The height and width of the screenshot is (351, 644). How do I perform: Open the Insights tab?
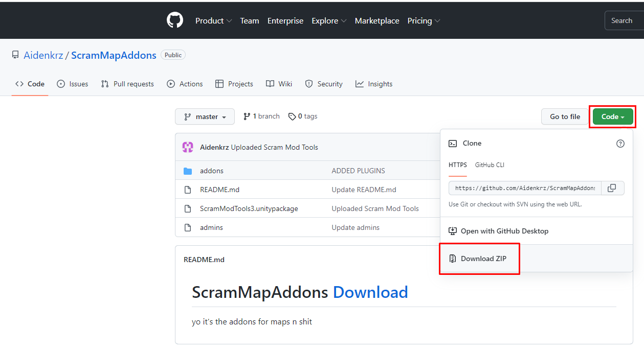tap(374, 84)
